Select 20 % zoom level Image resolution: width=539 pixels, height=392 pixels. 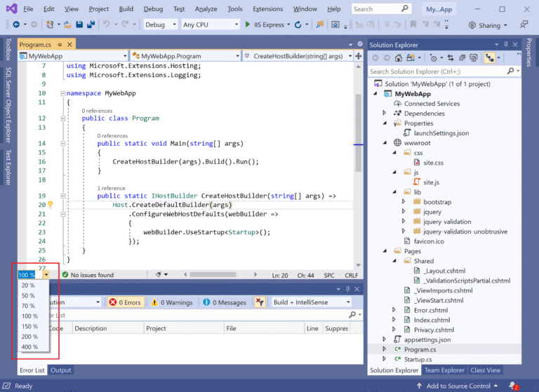(x=28, y=285)
